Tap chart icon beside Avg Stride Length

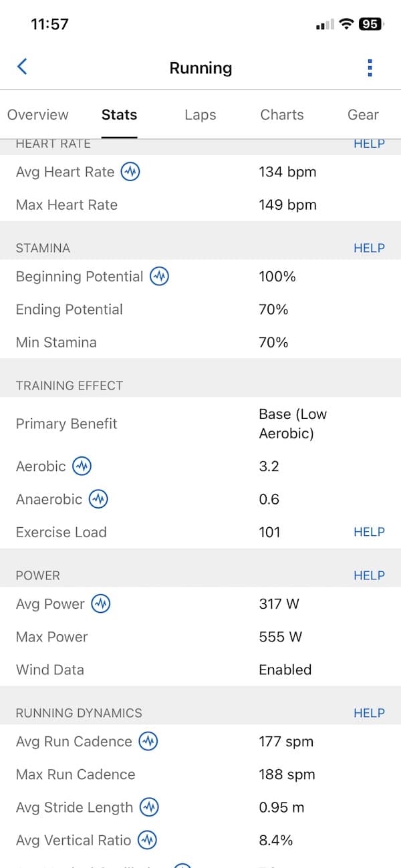click(149, 807)
